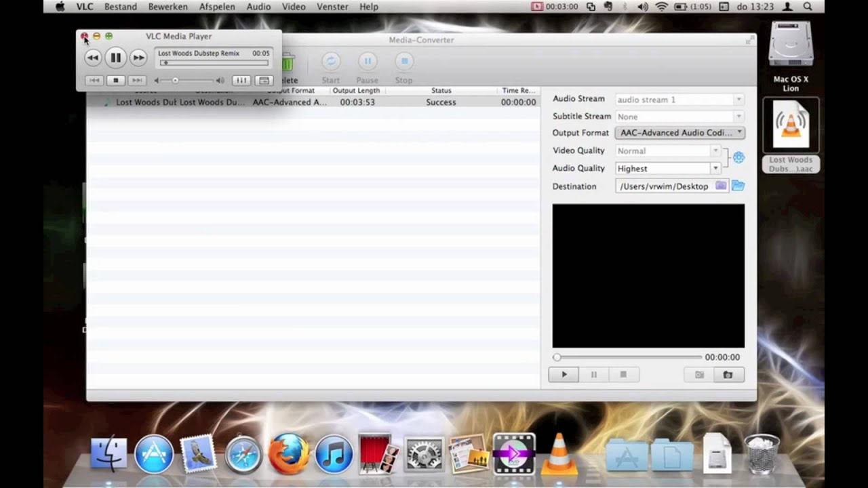Pause the preview video
The height and width of the screenshot is (488, 868).
593,374
